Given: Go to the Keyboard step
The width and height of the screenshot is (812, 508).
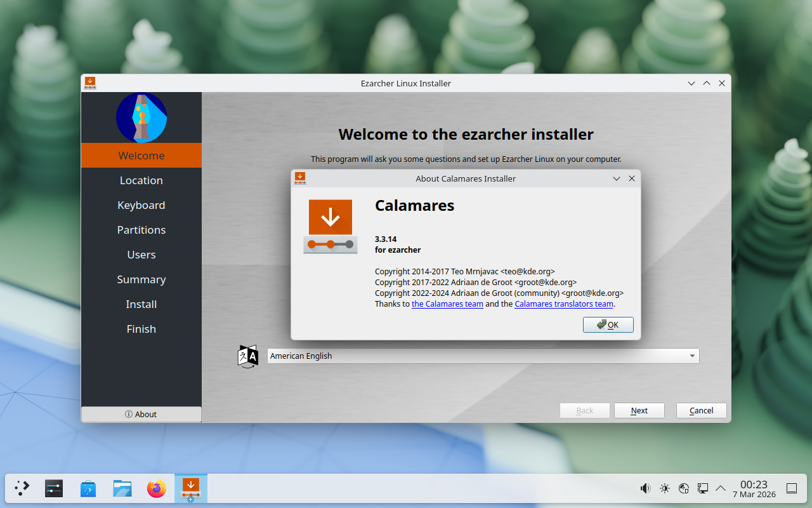Looking at the screenshot, I should (141, 205).
